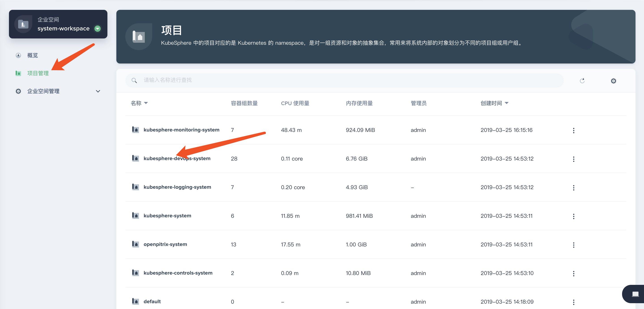644x309 pixels.
Task: Expand the 企业空间管理 sidebar section
Action: [98, 91]
